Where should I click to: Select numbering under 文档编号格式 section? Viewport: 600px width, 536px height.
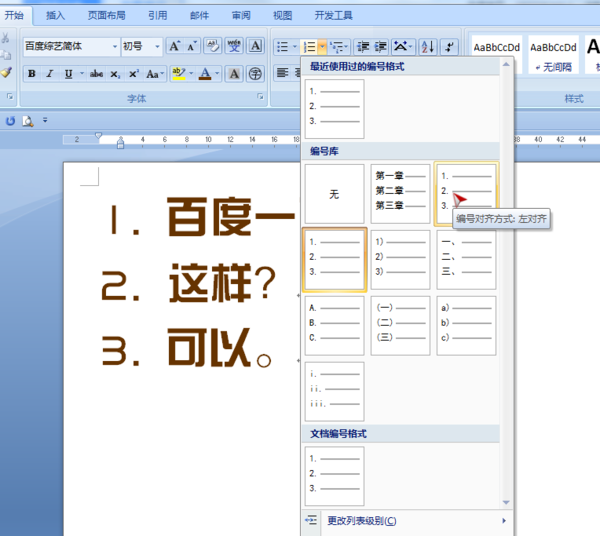(334, 476)
